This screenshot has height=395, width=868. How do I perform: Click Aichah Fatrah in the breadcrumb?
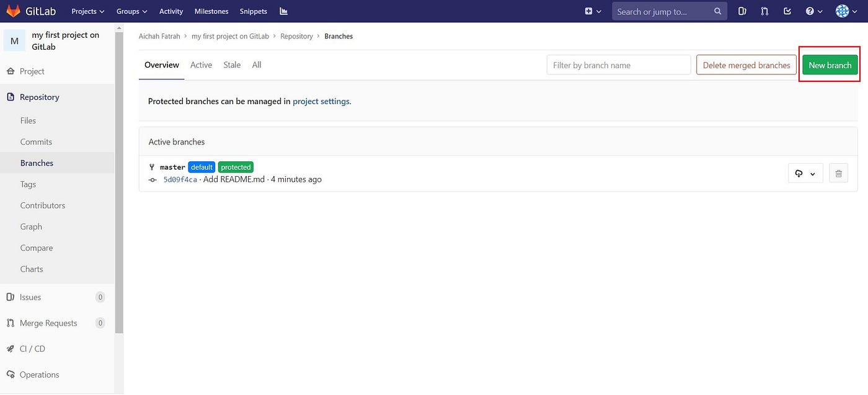click(x=159, y=37)
